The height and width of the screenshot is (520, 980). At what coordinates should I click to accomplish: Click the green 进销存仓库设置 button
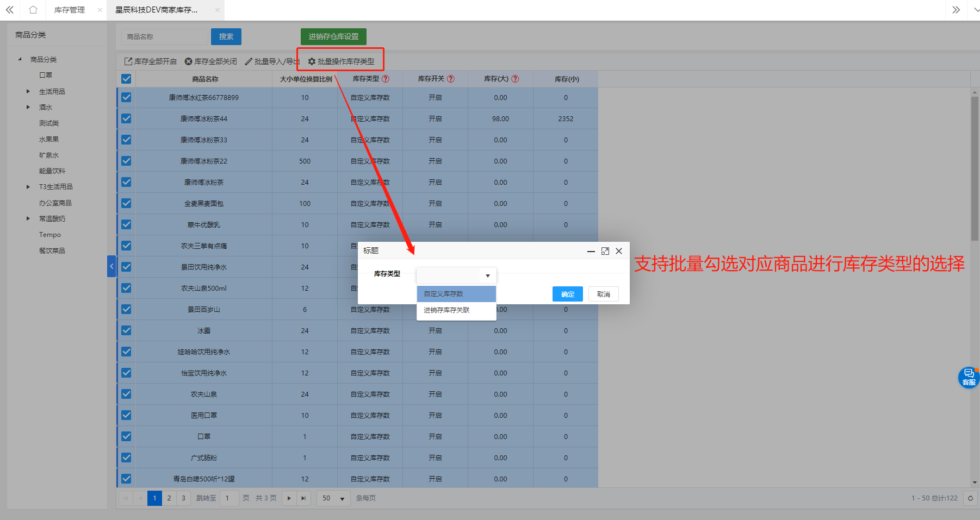click(333, 36)
